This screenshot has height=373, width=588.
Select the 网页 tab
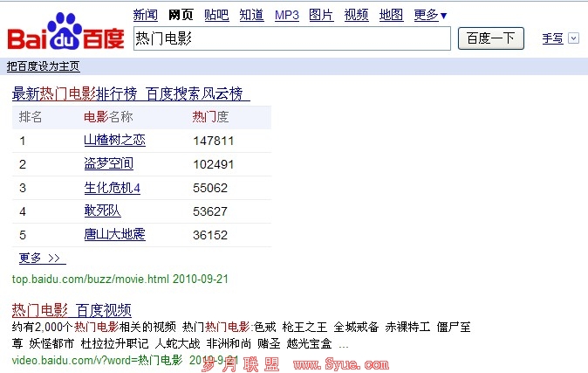pyautogui.click(x=181, y=15)
